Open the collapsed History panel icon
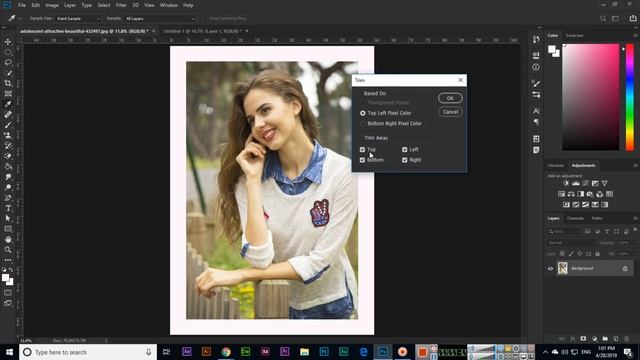640x360 pixels. click(536, 39)
